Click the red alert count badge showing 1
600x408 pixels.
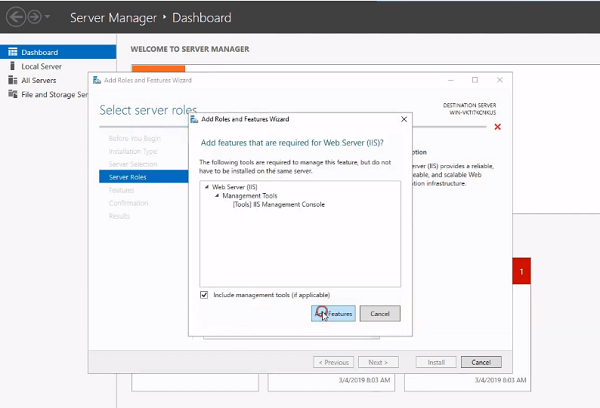(522, 271)
